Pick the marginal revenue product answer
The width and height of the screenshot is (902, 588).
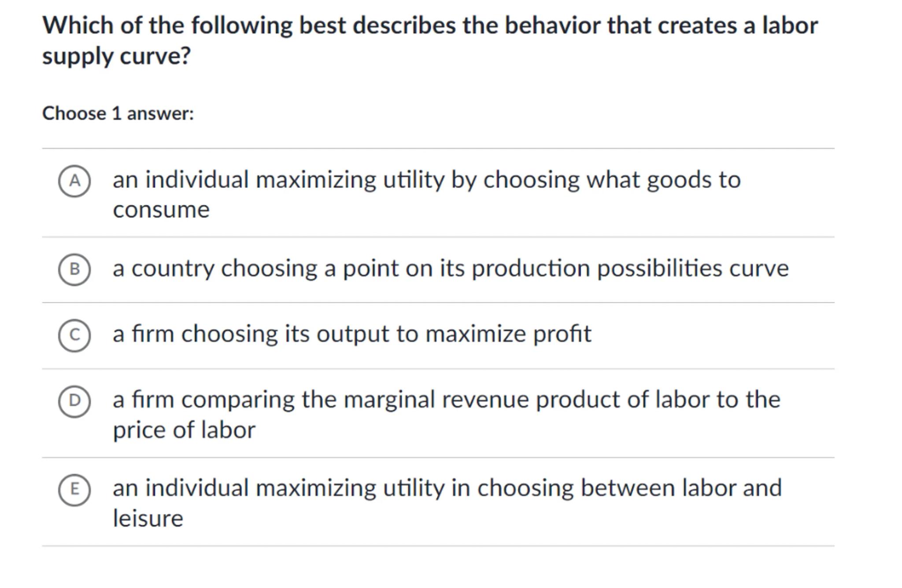(446, 400)
